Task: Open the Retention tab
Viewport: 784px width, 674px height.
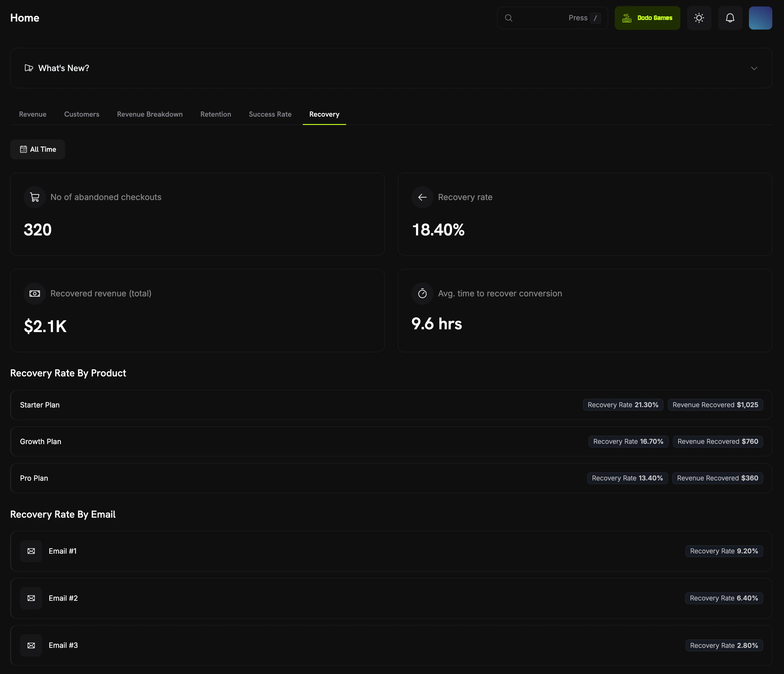Action: (216, 114)
